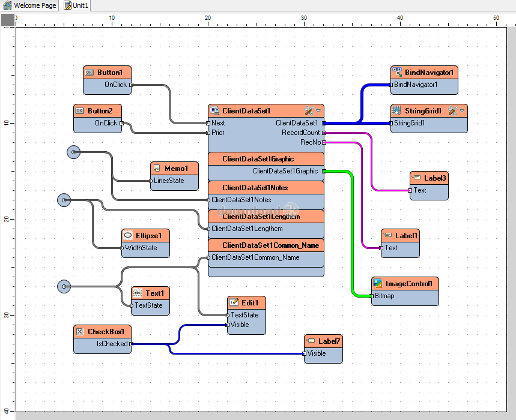Select the Button1 node header
516x420 pixels.
click(108, 73)
